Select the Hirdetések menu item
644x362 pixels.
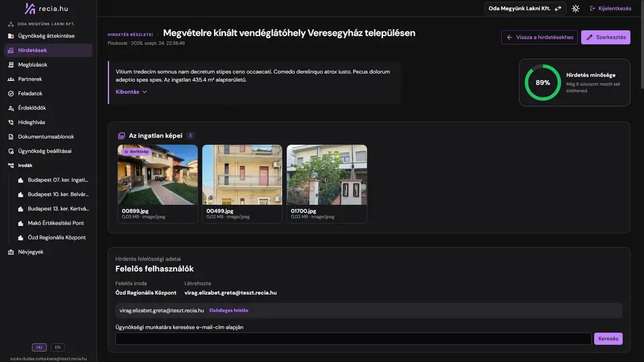point(48,50)
